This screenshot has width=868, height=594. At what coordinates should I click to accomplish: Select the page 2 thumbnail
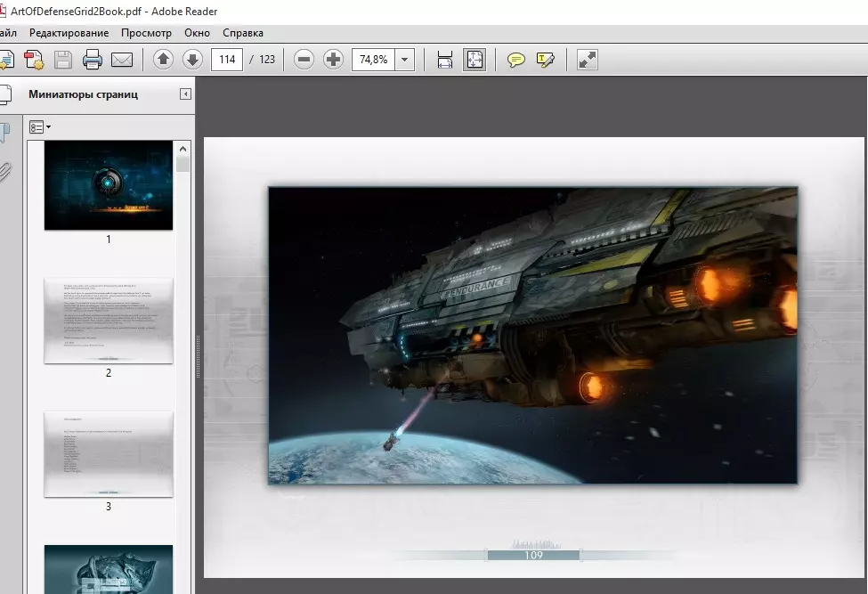[x=109, y=321]
